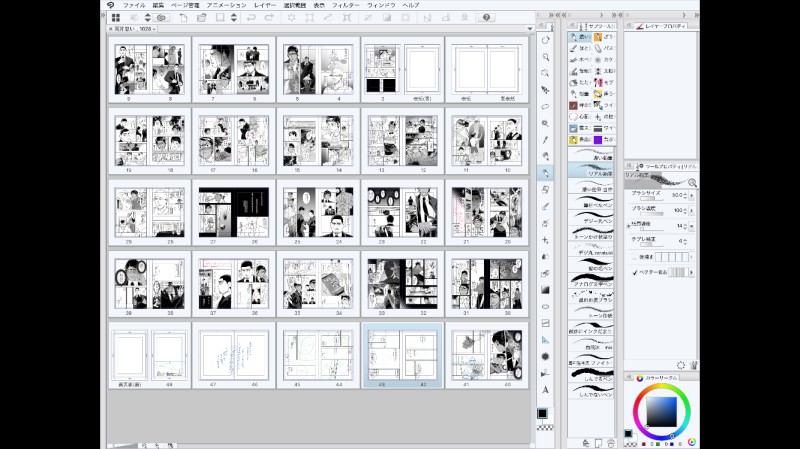Click the transparent color swatch under the toolbar

click(x=545, y=427)
